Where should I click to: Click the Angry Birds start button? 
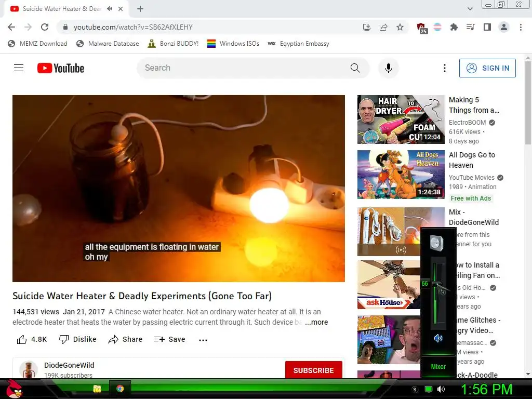[x=14, y=389]
